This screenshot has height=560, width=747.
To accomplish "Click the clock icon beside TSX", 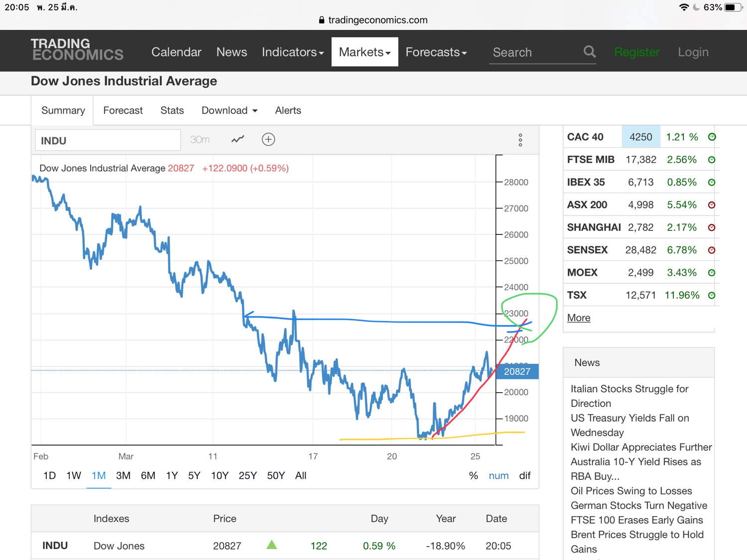I will [712, 295].
